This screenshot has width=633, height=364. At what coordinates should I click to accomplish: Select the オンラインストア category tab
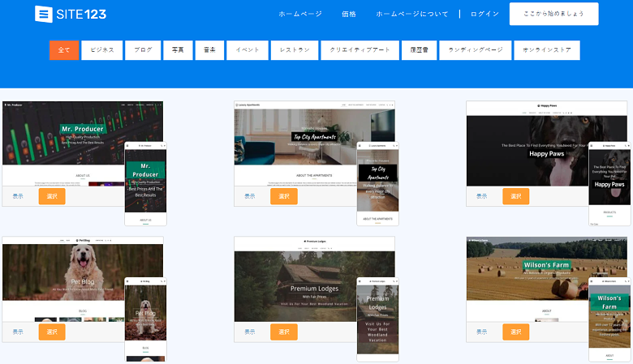point(547,50)
